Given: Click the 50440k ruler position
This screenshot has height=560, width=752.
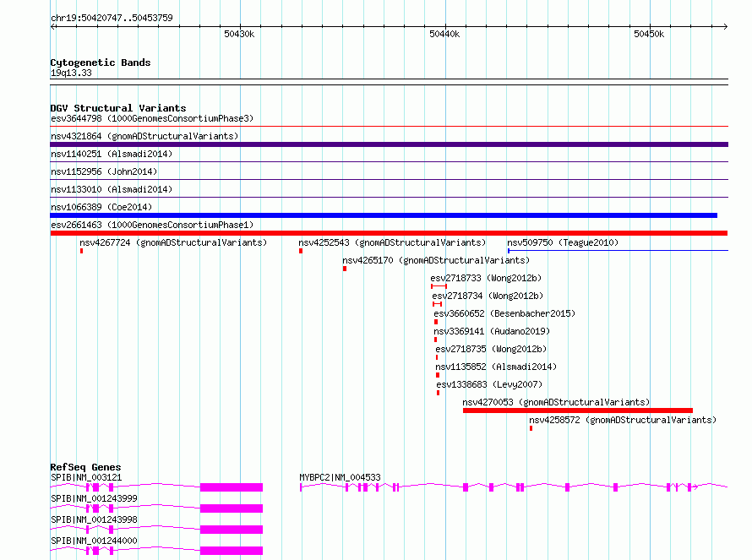Looking at the screenshot, I should pos(444,34).
